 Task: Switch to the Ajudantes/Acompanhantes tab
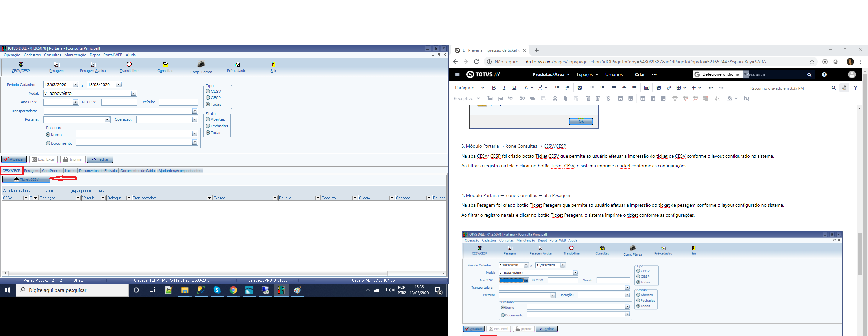(180, 171)
